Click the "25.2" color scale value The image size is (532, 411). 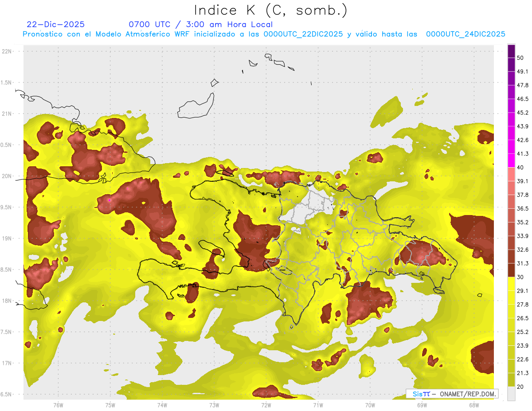(x=523, y=332)
